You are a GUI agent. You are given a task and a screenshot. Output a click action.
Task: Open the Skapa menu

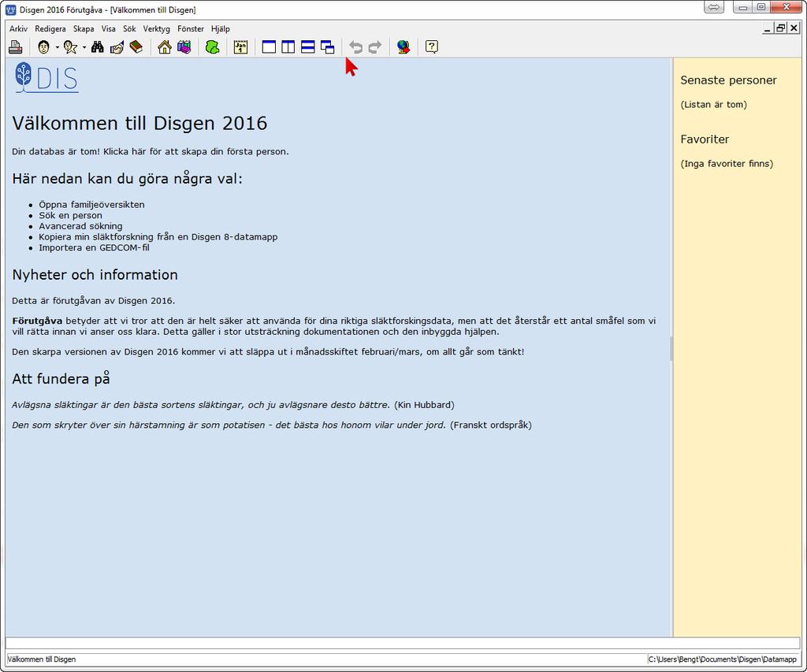click(84, 29)
